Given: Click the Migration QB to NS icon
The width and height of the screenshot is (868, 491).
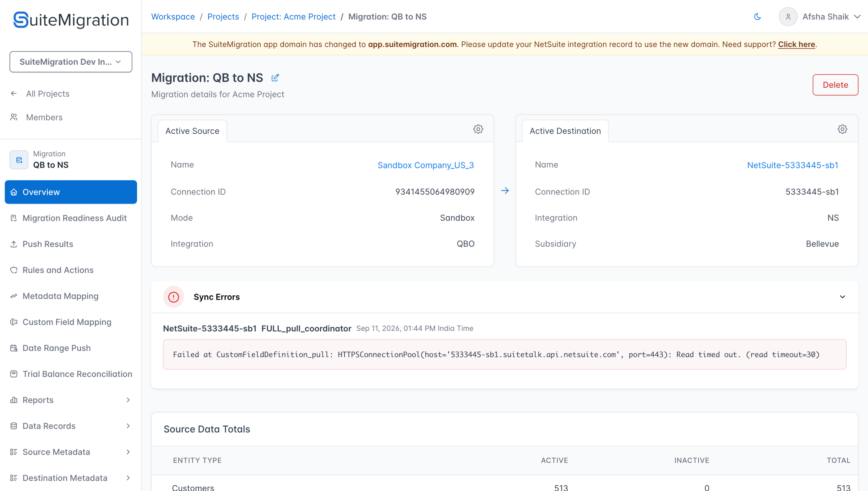Looking at the screenshot, I should click(x=19, y=160).
